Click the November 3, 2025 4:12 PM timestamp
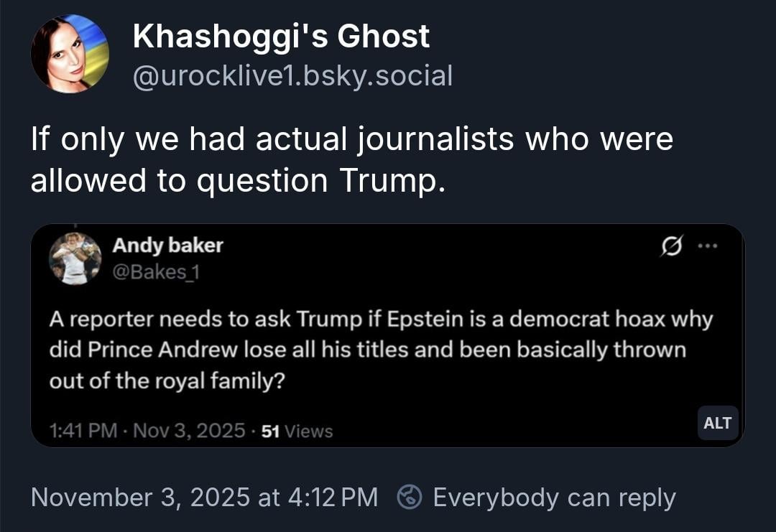This screenshot has width=776, height=532. [204, 498]
